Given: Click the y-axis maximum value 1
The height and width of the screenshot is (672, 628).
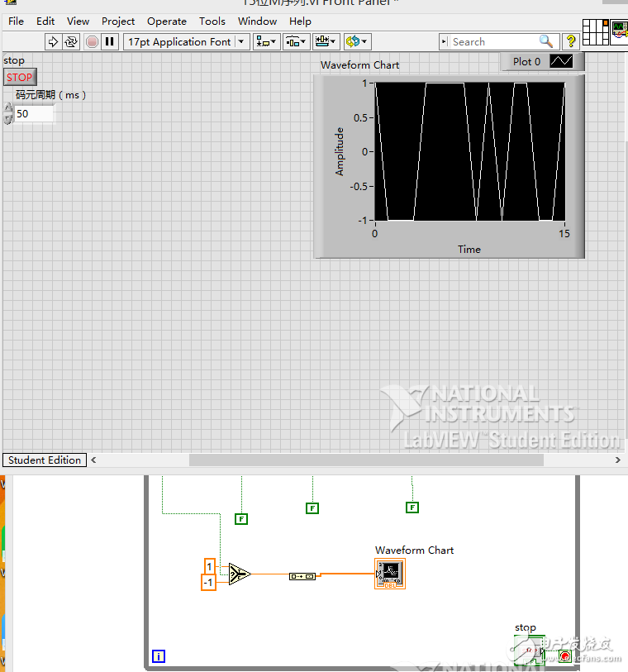Looking at the screenshot, I should coord(364,83).
